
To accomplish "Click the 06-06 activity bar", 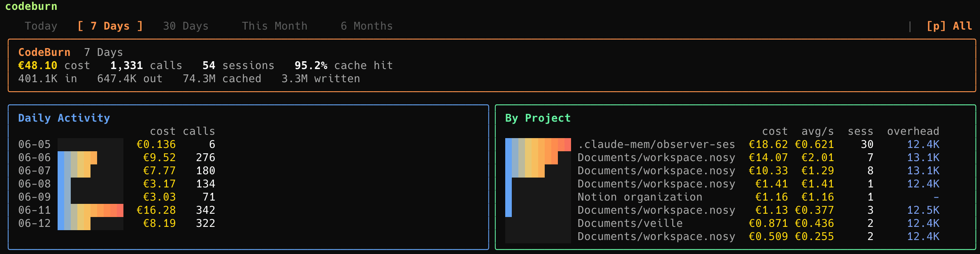I will click(x=77, y=157).
